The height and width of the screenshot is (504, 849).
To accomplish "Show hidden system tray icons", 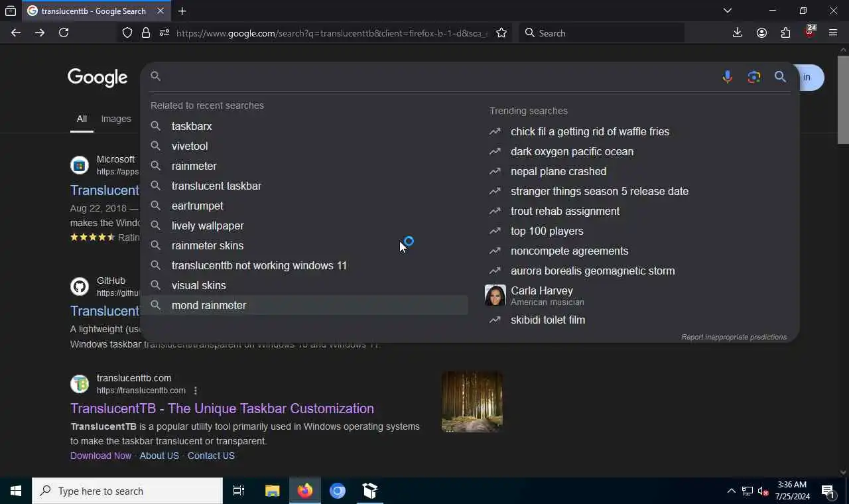I will [731, 491].
